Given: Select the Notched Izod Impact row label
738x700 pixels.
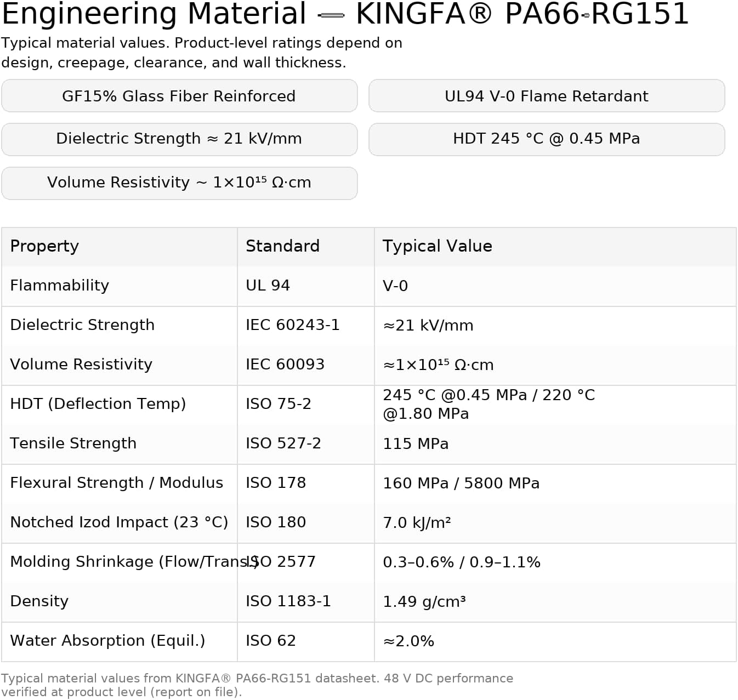Looking at the screenshot, I should [x=119, y=522].
